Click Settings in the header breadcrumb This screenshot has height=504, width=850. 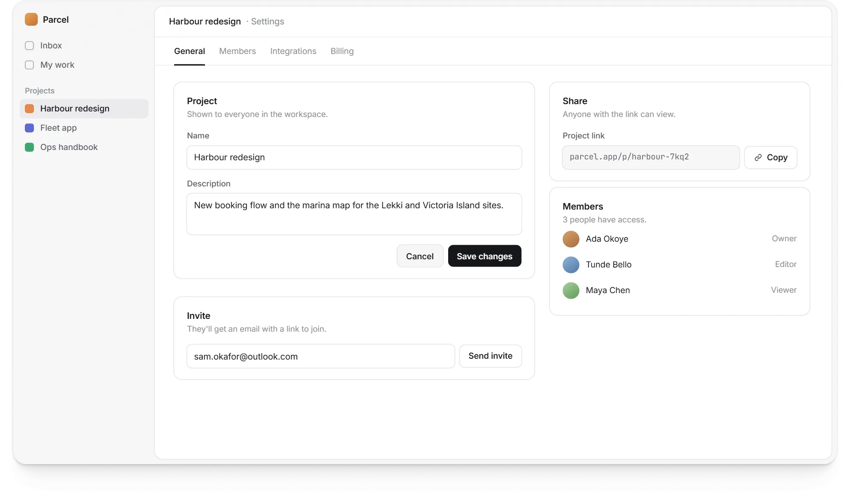tap(268, 21)
